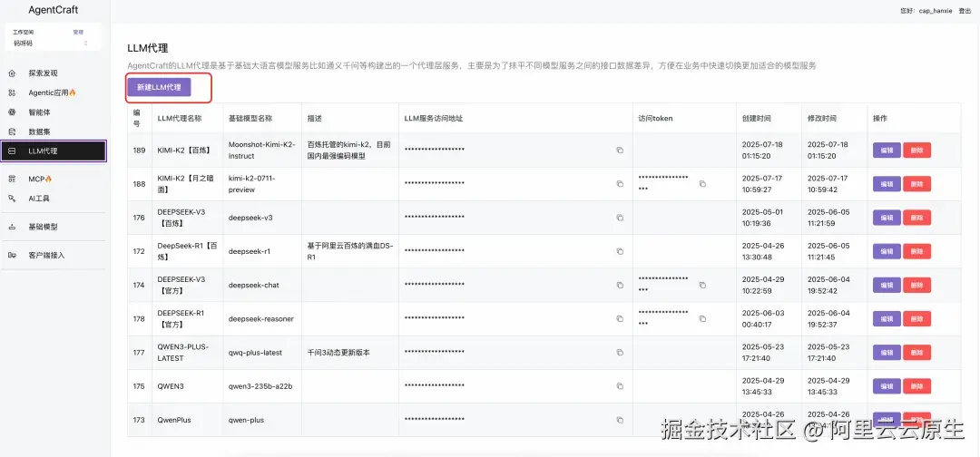Click the 客户端接入 icon in sidebar
980x457 pixels.
click(x=12, y=256)
